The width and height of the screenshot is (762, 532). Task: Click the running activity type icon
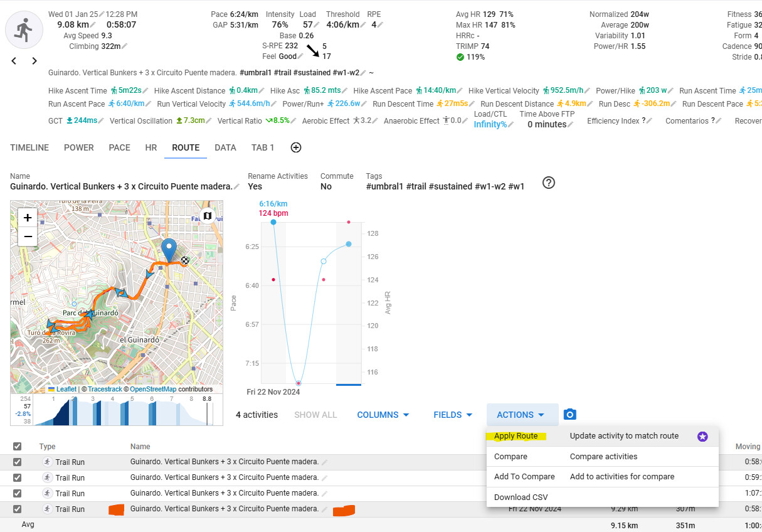(24, 29)
